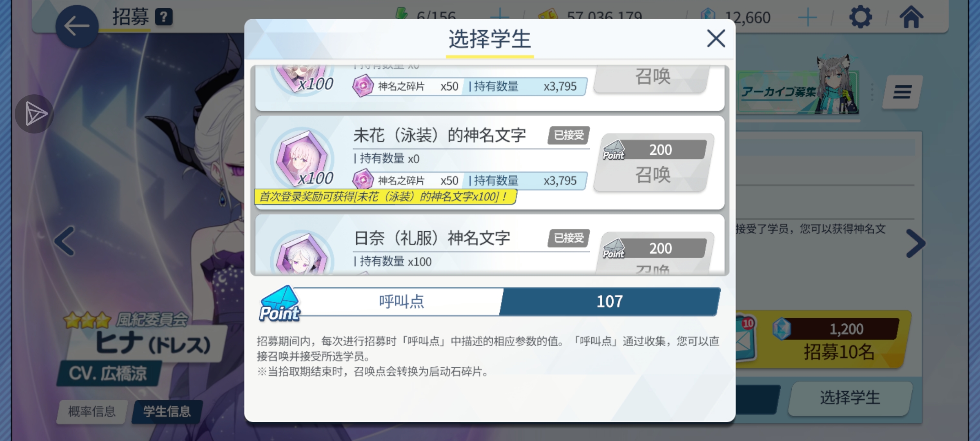Show previous banner with left chevron
This screenshot has height=441, width=980.
tap(65, 241)
